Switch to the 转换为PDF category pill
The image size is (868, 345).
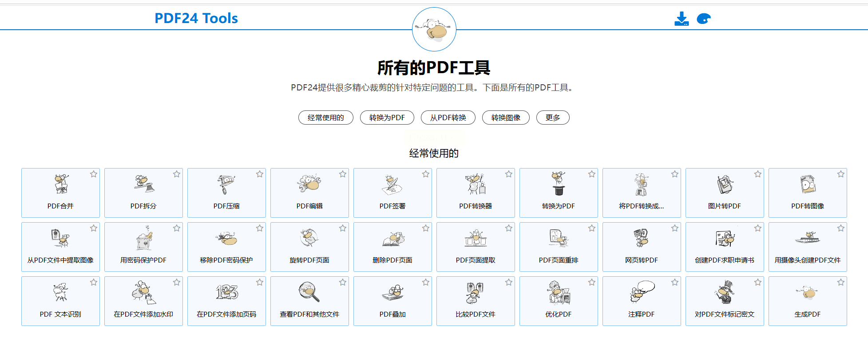(x=387, y=118)
